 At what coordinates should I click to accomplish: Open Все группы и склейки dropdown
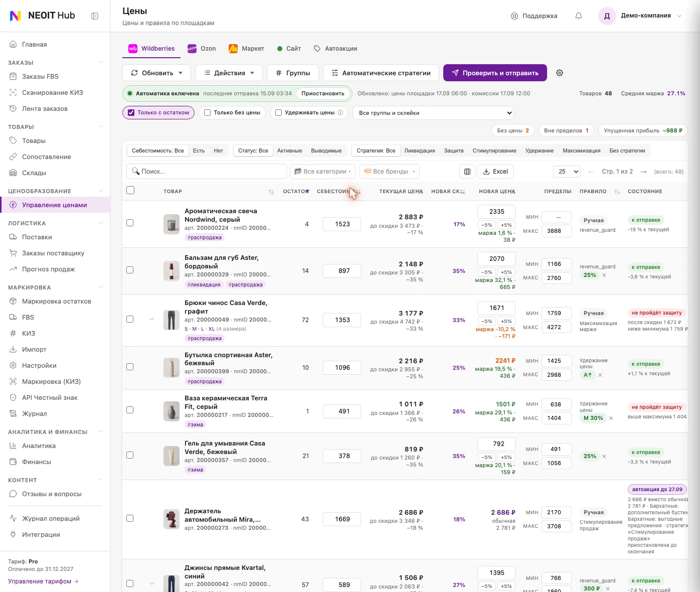pyautogui.click(x=433, y=113)
